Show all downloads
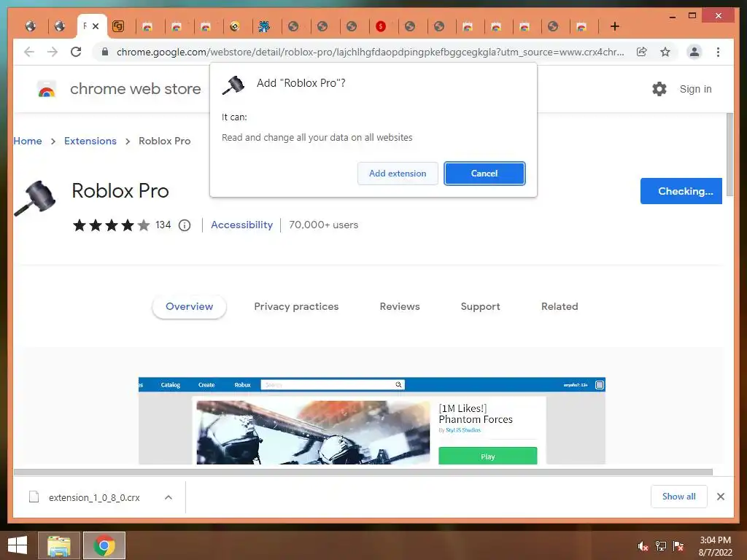 point(679,497)
